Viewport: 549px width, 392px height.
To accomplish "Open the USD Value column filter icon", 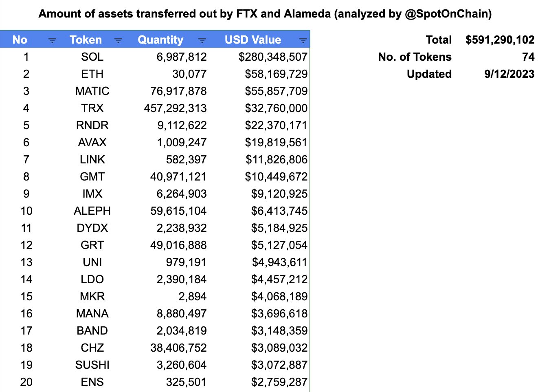I will pos(303,40).
